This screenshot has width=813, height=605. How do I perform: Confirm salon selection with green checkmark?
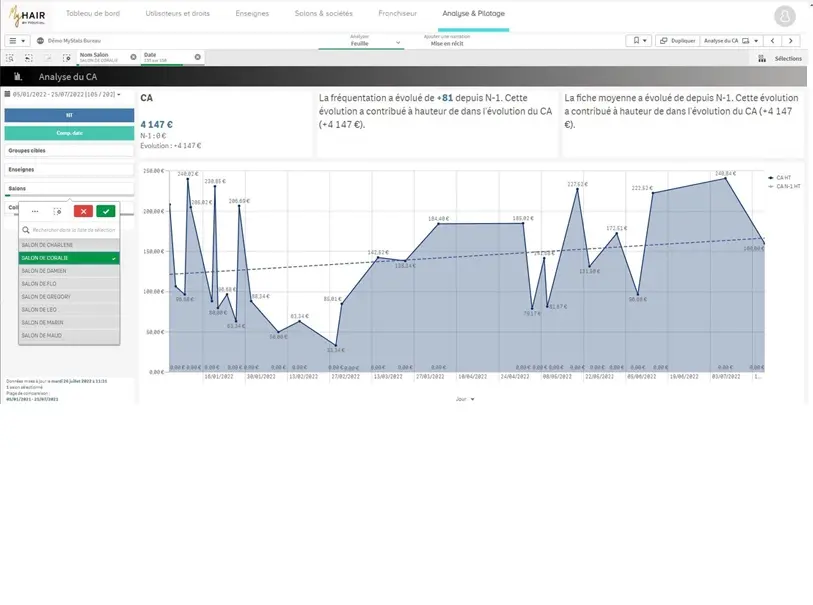[x=105, y=211]
